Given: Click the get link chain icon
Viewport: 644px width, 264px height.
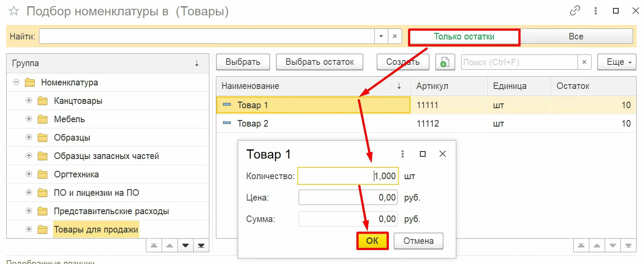Looking at the screenshot, I should (575, 11).
